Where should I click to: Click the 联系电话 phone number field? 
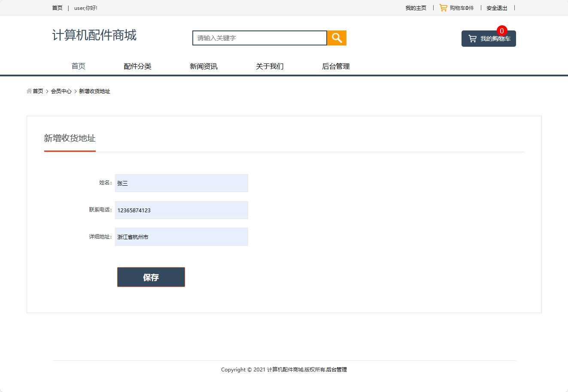(x=181, y=210)
